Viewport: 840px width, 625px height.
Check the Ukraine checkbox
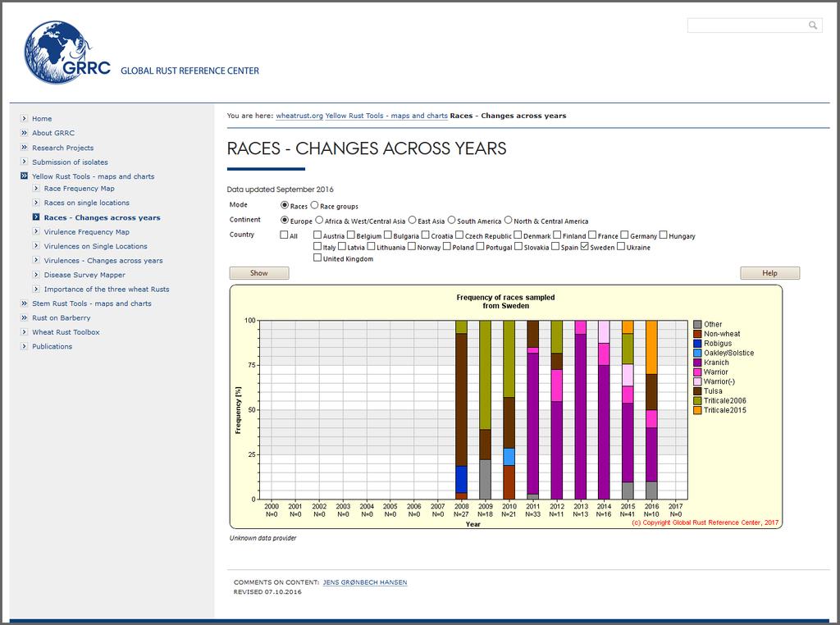(x=621, y=246)
